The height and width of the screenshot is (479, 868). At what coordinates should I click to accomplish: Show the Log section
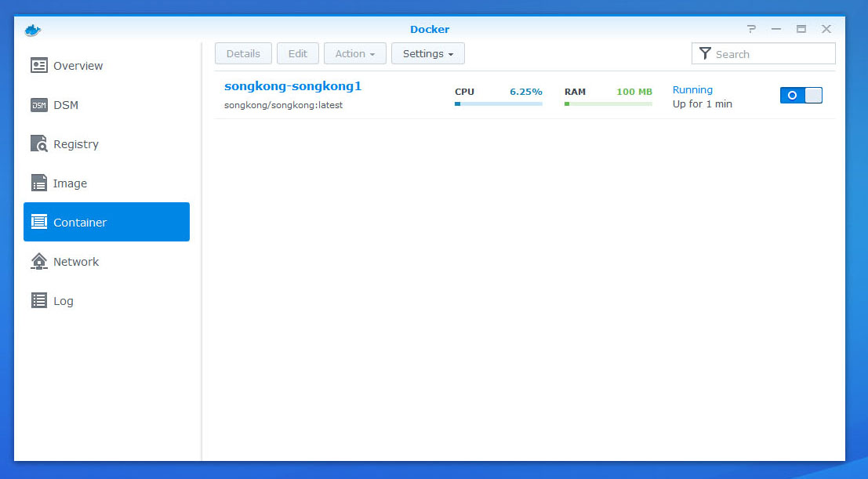tap(107, 301)
